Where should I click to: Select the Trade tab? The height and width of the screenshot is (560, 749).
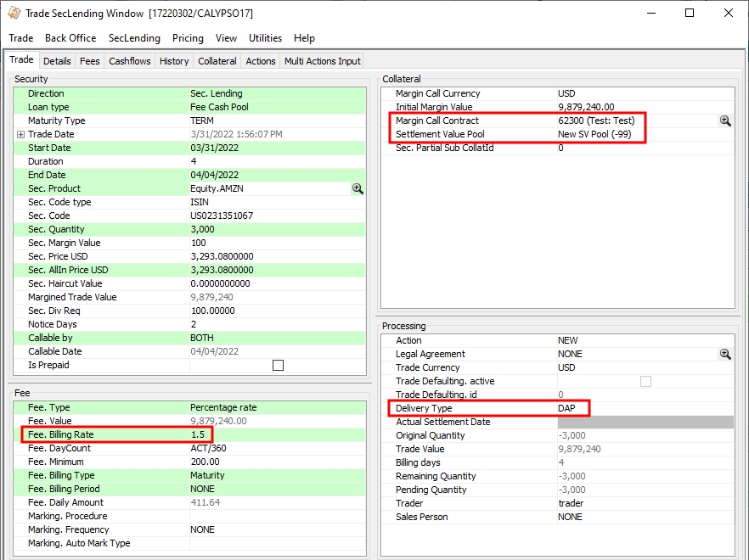(x=21, y=59)
